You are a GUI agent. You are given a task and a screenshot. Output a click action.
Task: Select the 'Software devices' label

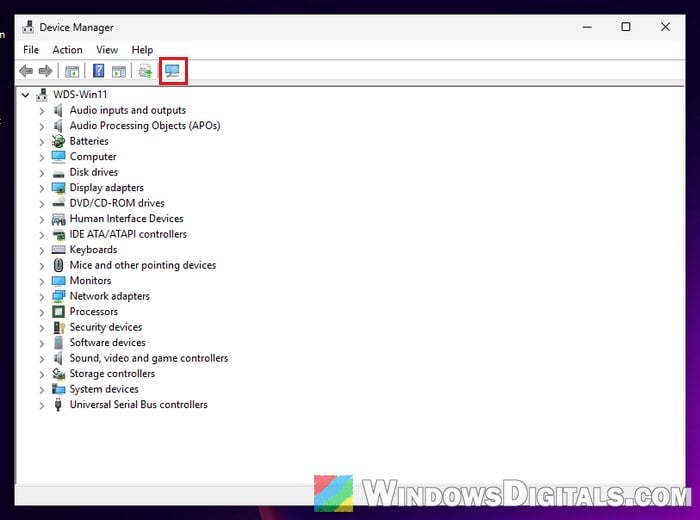[x=108, y=343]
